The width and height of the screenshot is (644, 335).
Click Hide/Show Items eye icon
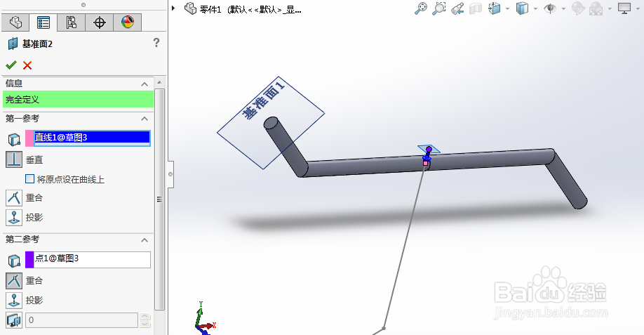coord(550,8)
